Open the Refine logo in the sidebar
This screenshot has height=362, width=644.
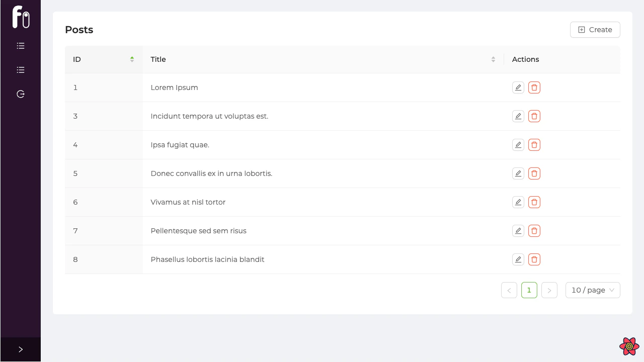tap(21, 17)
